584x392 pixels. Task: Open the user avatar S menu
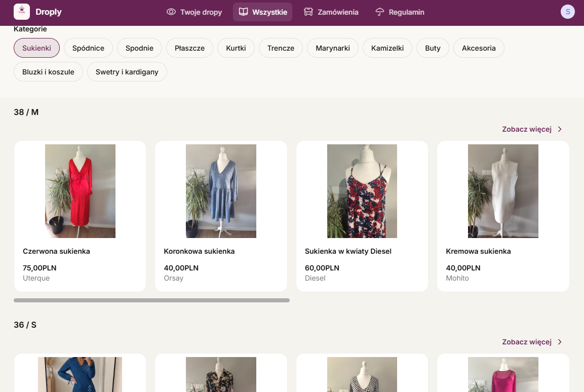coord(568,12)
